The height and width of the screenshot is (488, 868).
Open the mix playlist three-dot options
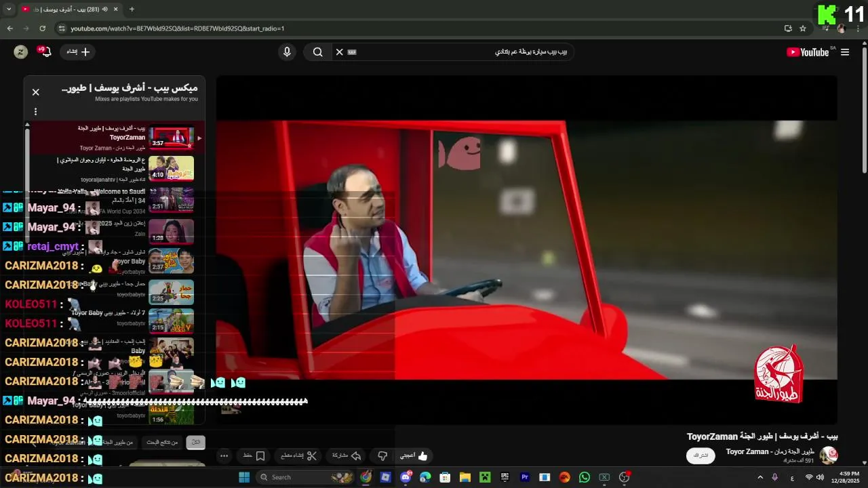point(36,111)
